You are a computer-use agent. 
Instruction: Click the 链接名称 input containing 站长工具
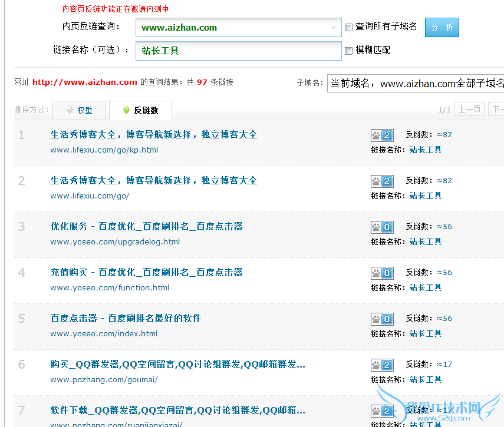(x=238, y=51)
